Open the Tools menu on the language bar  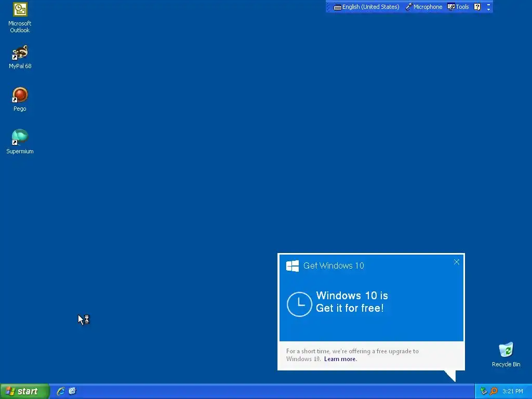click(458, 7)
